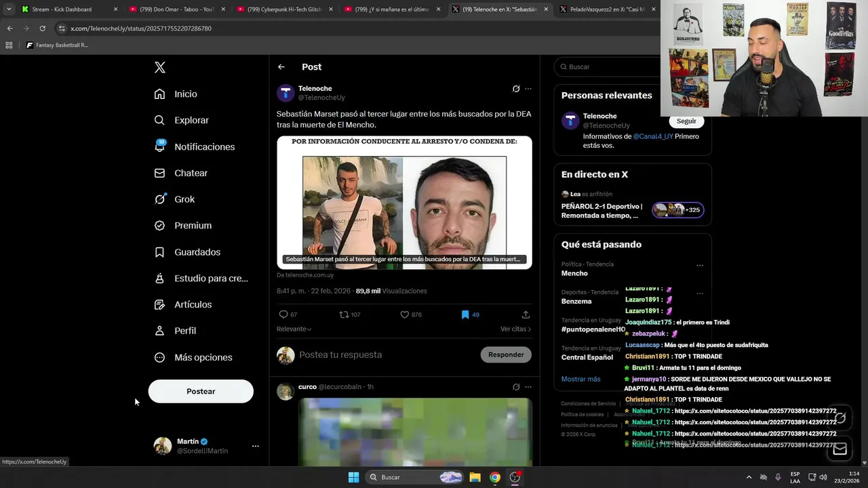Open more options for Mencho trend

[x=700, y=266]
